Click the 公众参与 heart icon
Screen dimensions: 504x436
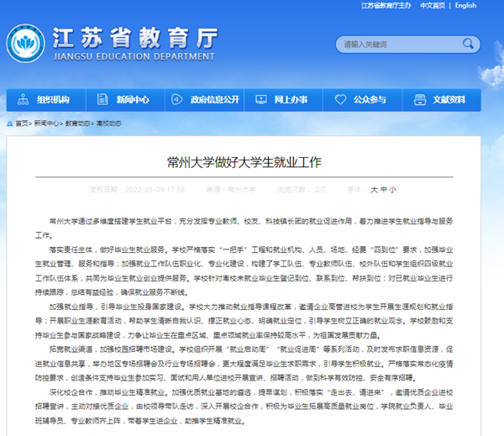point(341,99)
